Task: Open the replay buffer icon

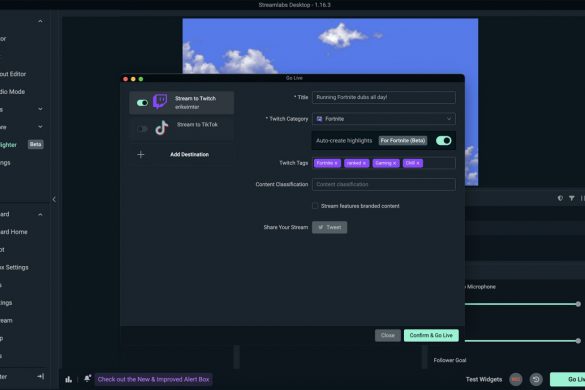Action: coord(536,380)
